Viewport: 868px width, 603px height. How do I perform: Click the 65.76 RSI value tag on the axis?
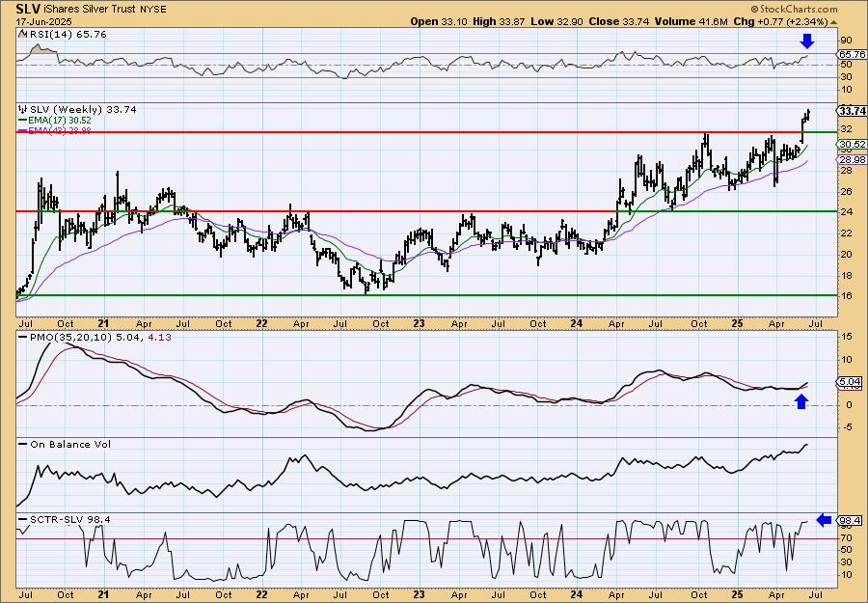click(853, 54)
